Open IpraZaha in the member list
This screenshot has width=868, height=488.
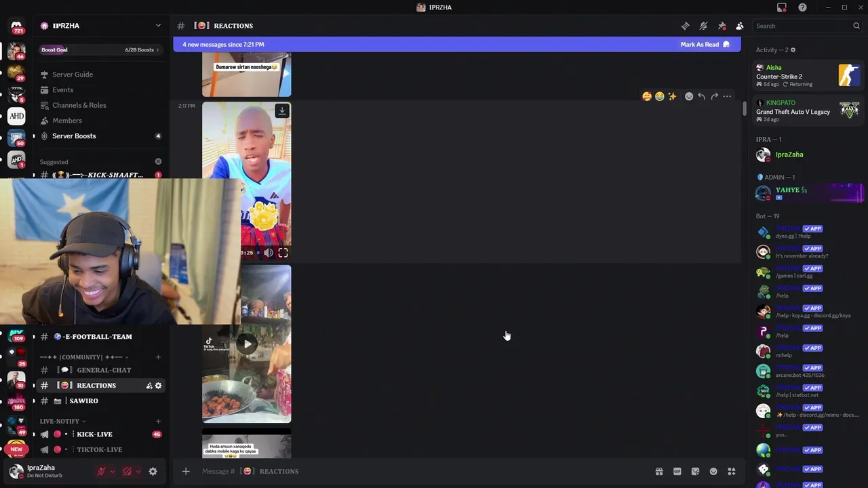tap(808, 155)
